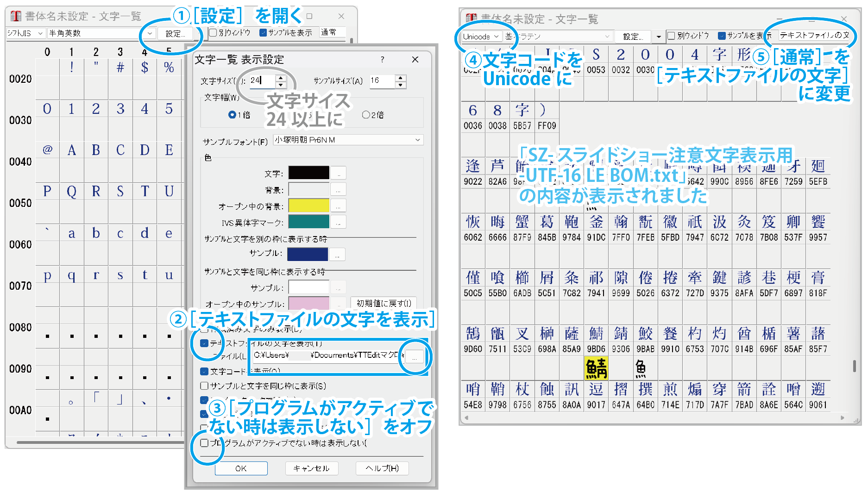Select the 2倍 character width radio button
The height and width of the screenshot is (492, 868).
[366, 115]
